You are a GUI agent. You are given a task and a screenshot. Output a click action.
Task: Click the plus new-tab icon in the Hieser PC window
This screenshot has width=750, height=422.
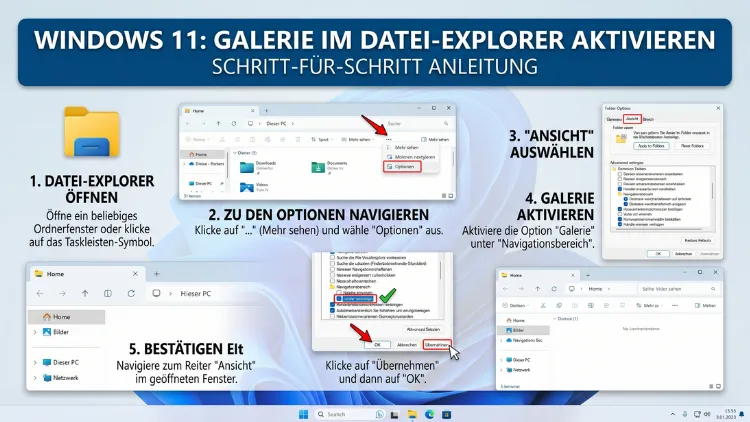click(x=156, y=274)
